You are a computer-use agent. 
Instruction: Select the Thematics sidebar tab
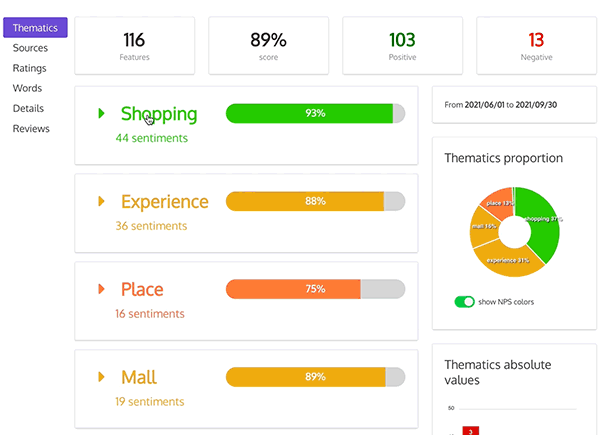(x=35, y=28)
